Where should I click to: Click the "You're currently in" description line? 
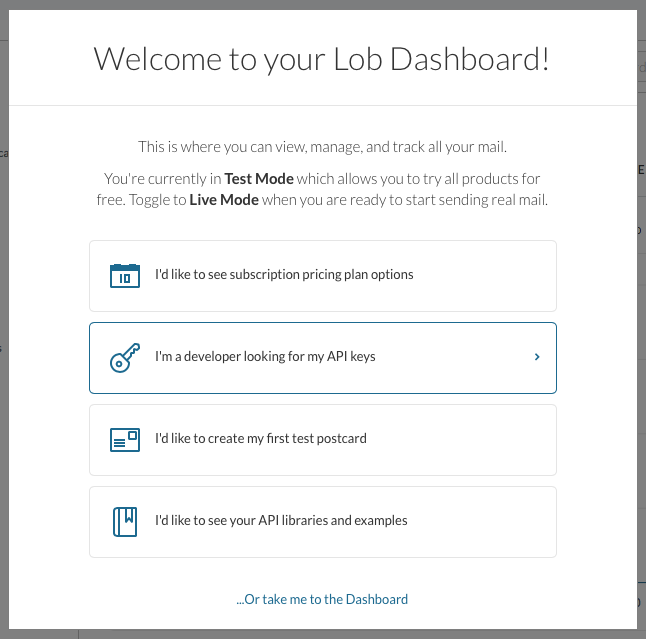click(163, 179)
